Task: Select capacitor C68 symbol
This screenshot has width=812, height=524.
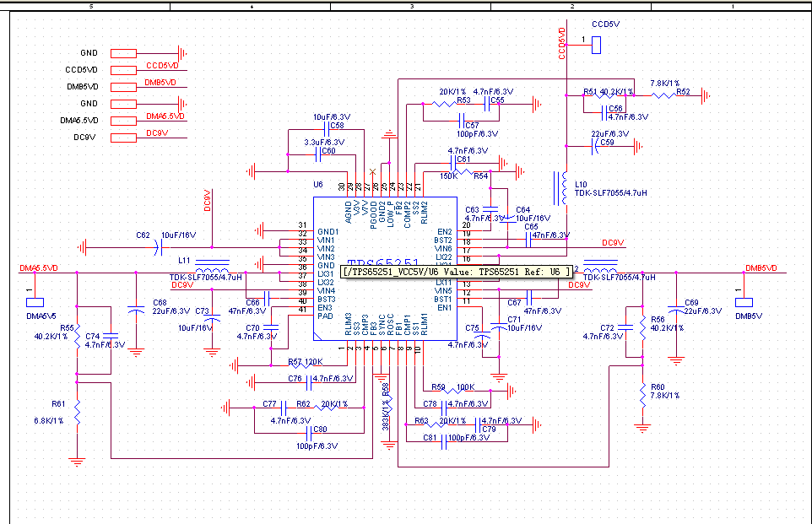Action: [136, 311]
